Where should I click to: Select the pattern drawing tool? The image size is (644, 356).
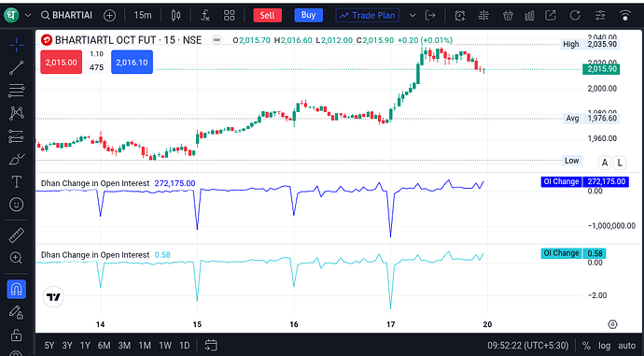[x=17, y=113]
